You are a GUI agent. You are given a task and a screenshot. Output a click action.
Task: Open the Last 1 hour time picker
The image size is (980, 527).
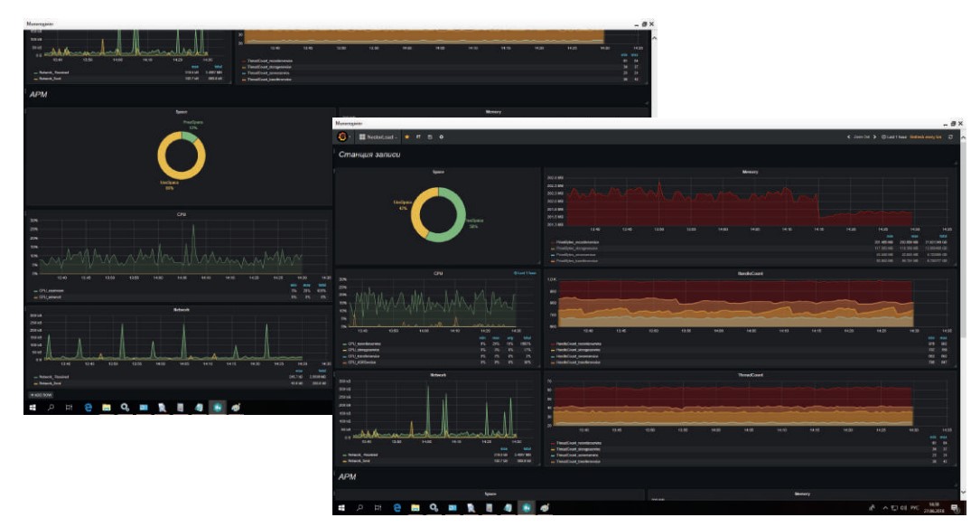click(894, 136)
